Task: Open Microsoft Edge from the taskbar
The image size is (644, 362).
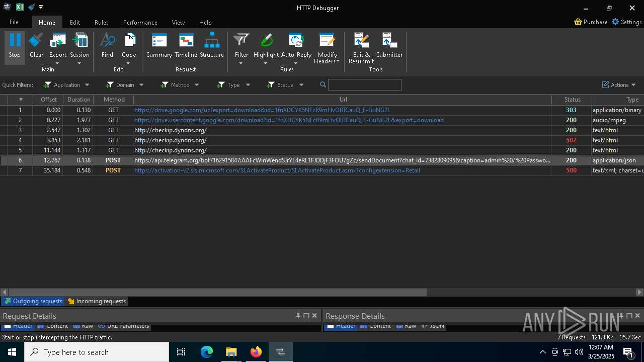Action: coord(207,352)
